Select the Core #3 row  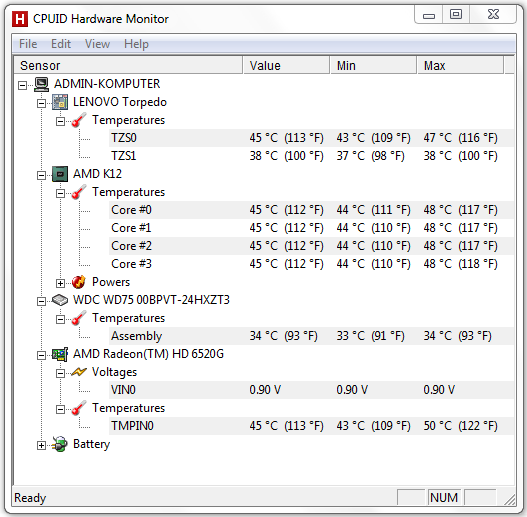click(311, 264)
